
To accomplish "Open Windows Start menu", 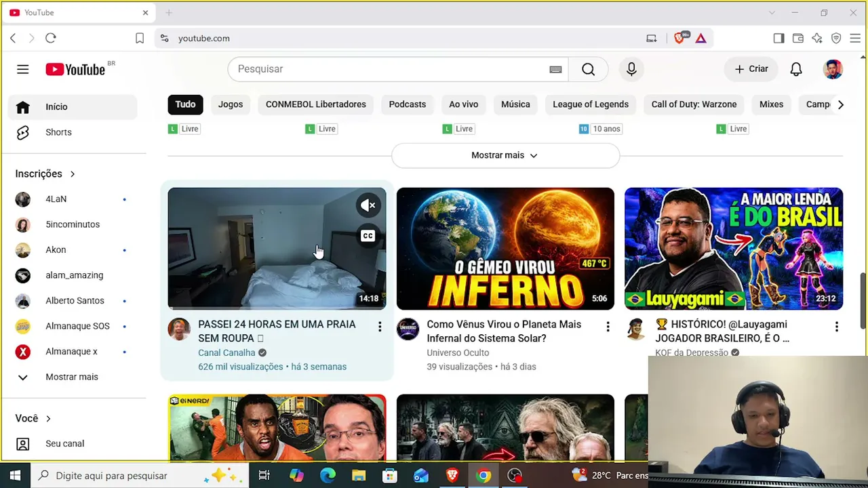I will [x=15, y=476].
